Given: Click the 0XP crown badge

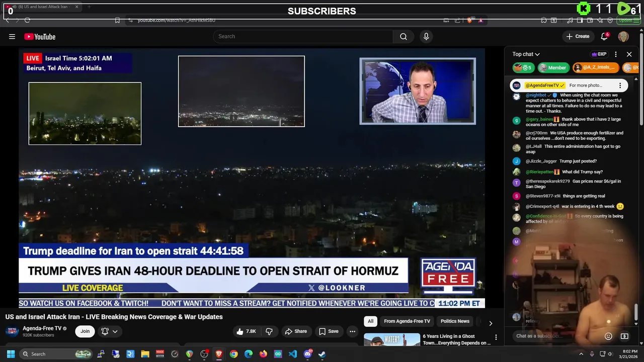Looking at the screenshot, I should pyautogui.click(x=599, y=54).
